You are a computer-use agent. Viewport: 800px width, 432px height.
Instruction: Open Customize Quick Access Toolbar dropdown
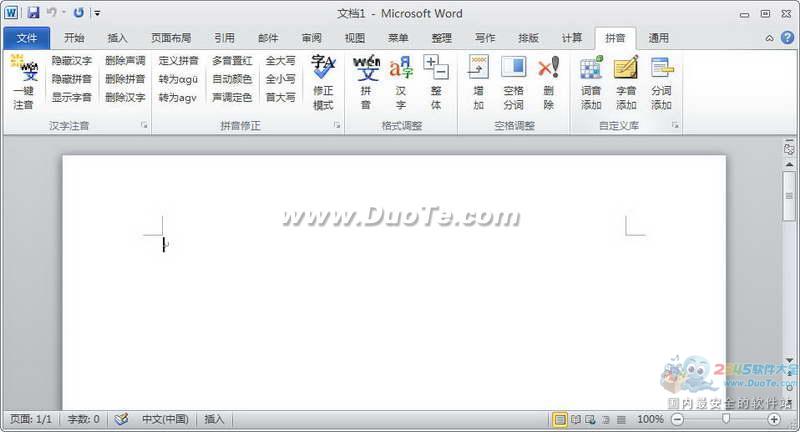[97, 13]
